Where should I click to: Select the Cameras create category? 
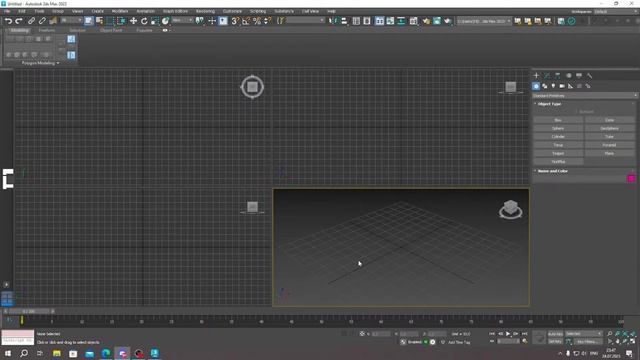[562, 86]
